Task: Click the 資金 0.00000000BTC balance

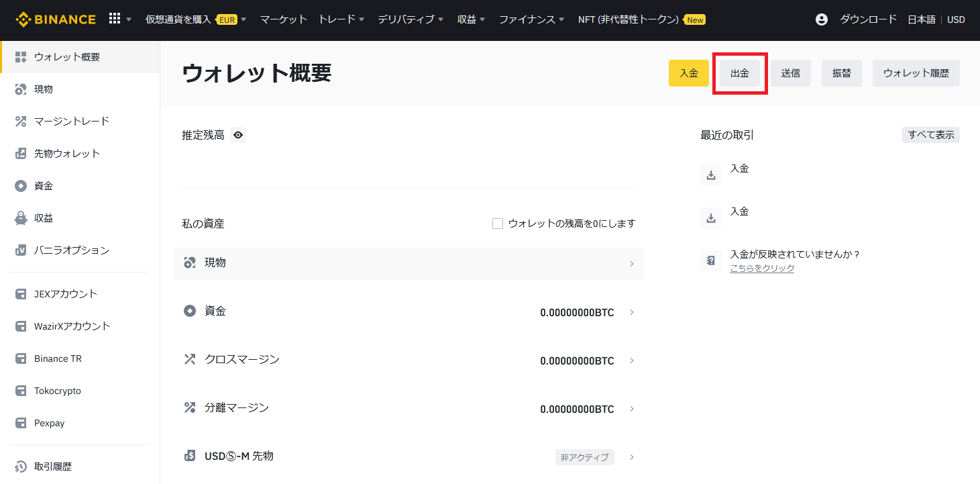Action: 577,312
